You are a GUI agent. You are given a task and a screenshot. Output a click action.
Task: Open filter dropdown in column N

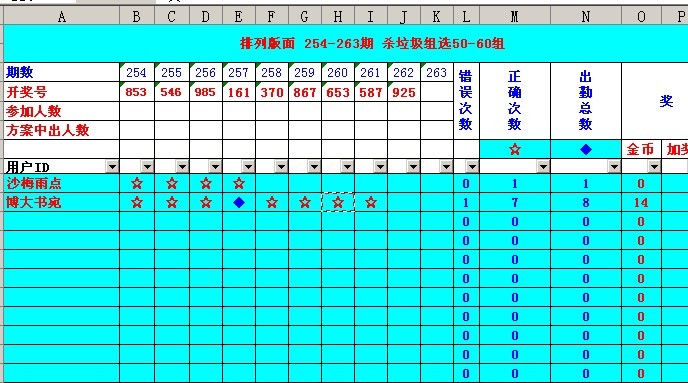click(614, 167)
